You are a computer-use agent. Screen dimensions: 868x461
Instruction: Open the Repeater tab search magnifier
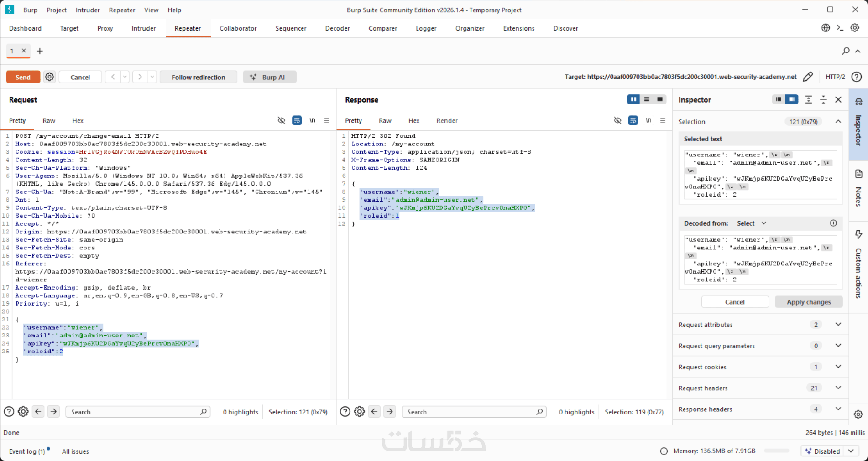click(x=846, y=51)
